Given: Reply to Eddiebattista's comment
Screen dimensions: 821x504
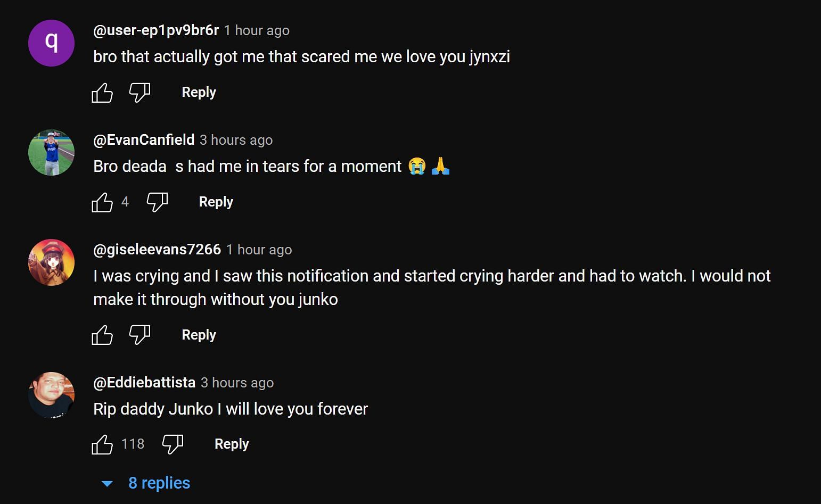Looking at the screenshot, I should (x=232, y=444).
